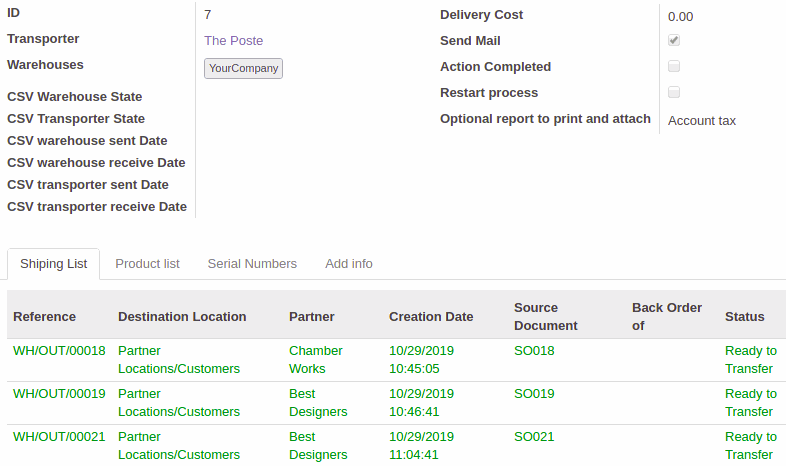Sort by the Partner column header

click(x=312, y=317)
